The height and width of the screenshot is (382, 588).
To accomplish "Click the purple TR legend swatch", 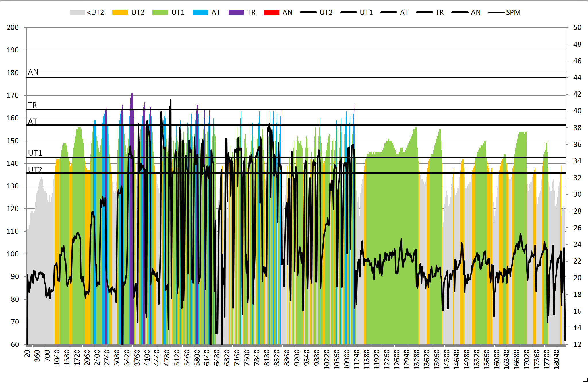I will (236, 12).
